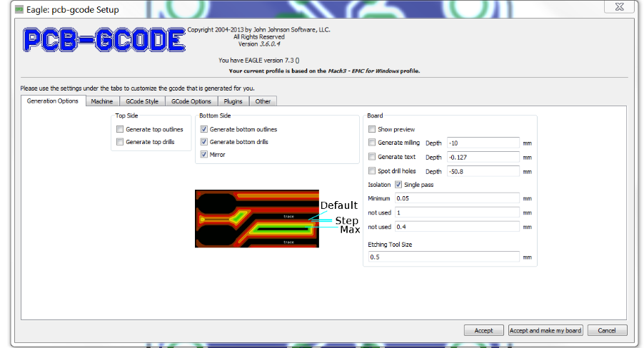Uncheck Generate bottom outlines
Screen dimensions: 644x348
coord(204,129)
